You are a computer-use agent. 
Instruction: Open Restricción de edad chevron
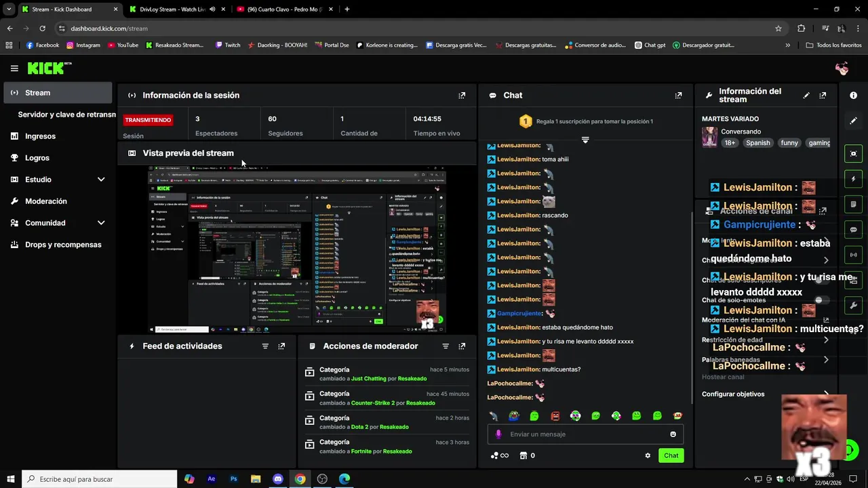pos(826,340)
